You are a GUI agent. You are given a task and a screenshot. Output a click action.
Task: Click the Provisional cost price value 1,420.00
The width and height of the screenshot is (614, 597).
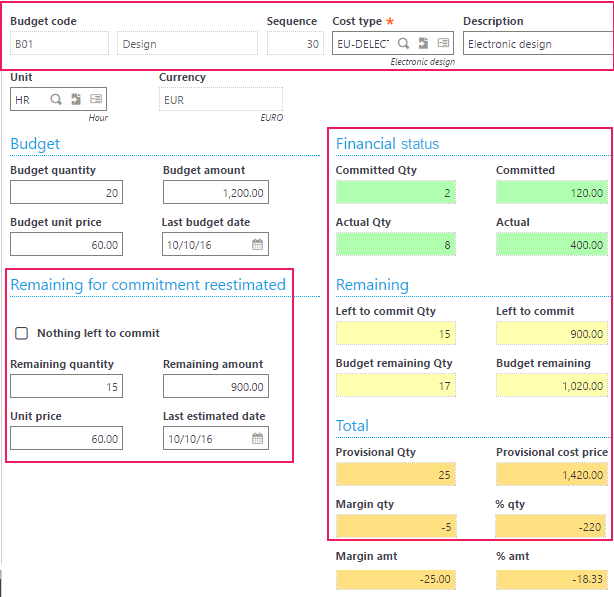552,474
